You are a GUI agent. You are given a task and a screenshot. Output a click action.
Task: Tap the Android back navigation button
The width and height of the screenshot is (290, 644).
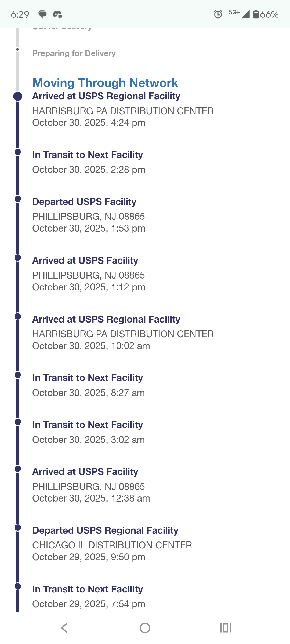click(x=64, y=628)
